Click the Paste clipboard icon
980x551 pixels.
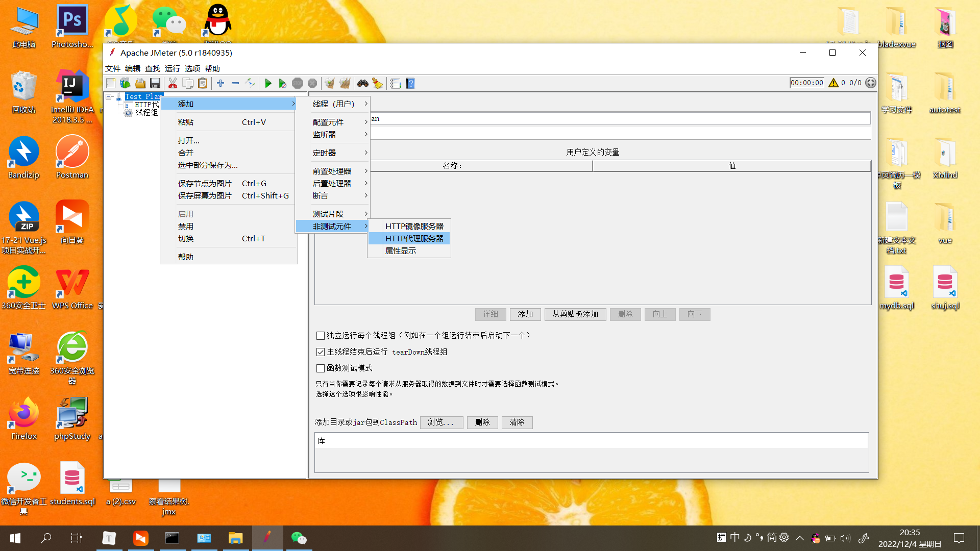pyautogui.click(x=203, y=83)
